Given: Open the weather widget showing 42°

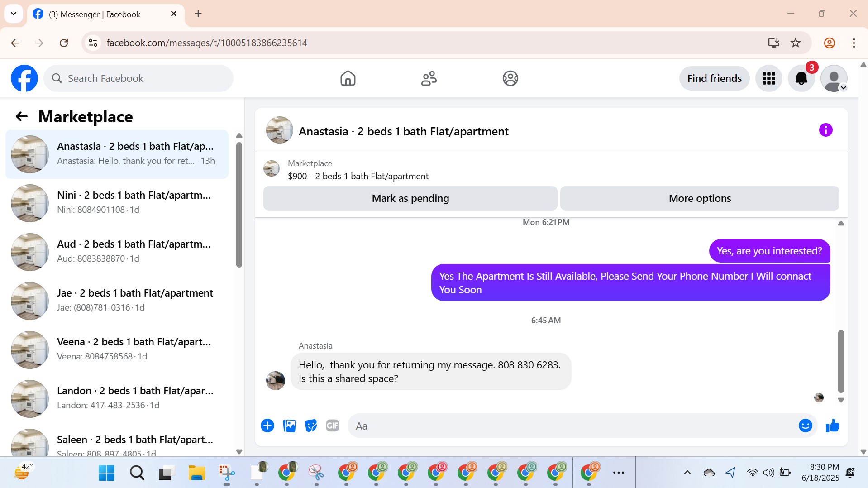Looking at the screenshot, I should pos(24,472).
